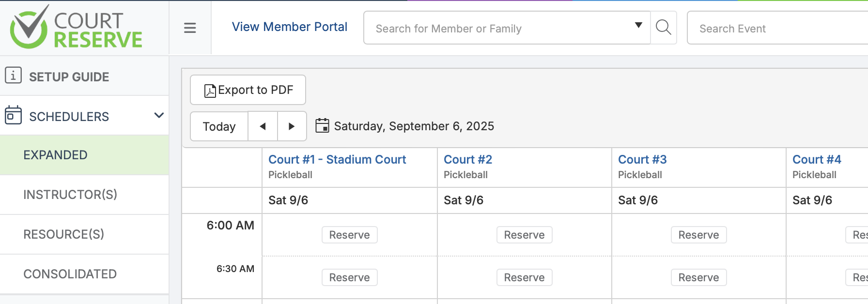
Task: Collapse the Schedulers menu chevron
Action: [x=159, y=115]
